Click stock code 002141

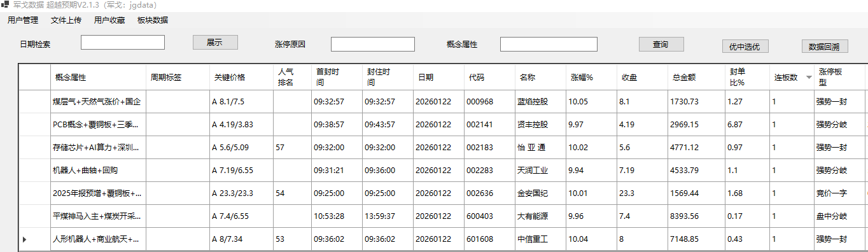point(480,125)
